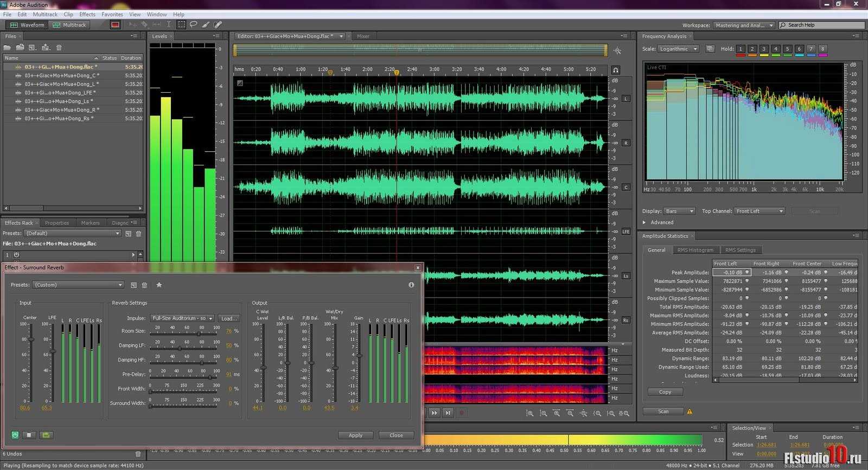The image size is (868, 470).
Task: Toggle the Rs channel enable button
Action: tap(626, 320)
